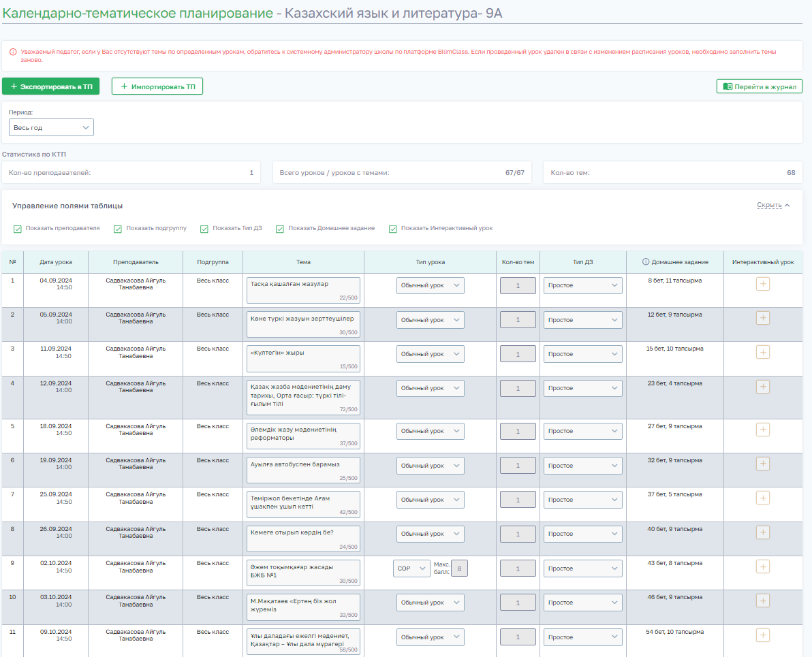This screenshot has height=657, width=812.
Task: Open journal via Перейти в журнал
Action: click(x=759, y=86)
